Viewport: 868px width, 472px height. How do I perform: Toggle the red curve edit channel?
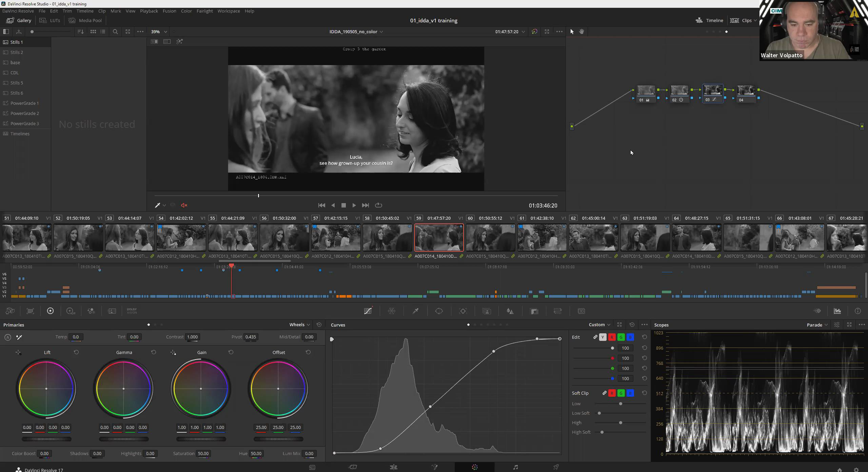(x=612, y=337)
